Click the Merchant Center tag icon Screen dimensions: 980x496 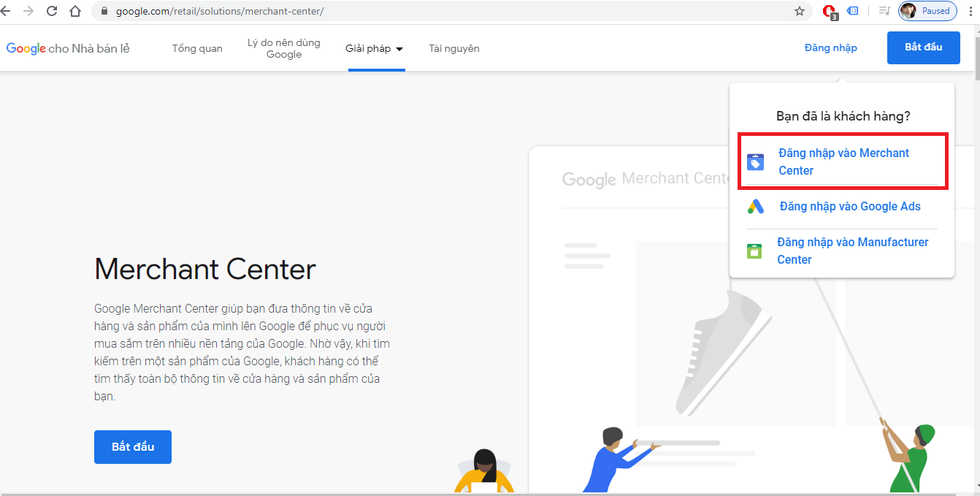(x=756, y=162)
